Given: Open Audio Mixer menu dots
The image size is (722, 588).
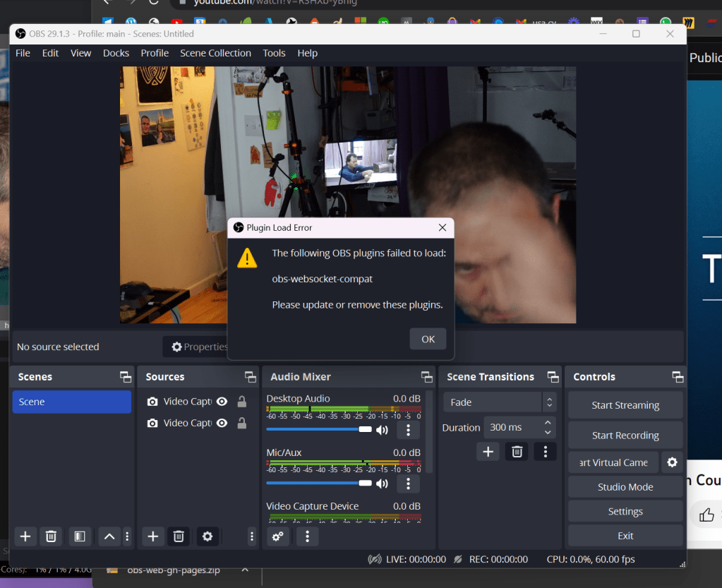Looking at the screenshot, I should click(x=307, y=536).
